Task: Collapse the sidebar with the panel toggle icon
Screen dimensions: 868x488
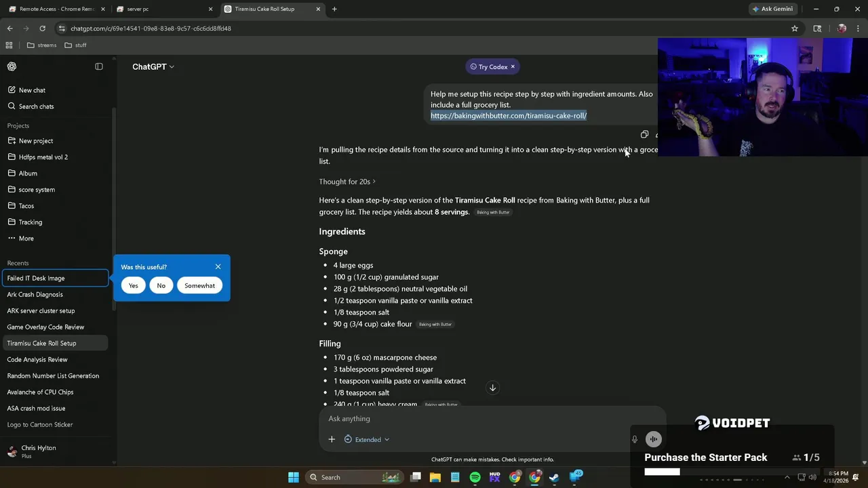Action: [99, 66]
